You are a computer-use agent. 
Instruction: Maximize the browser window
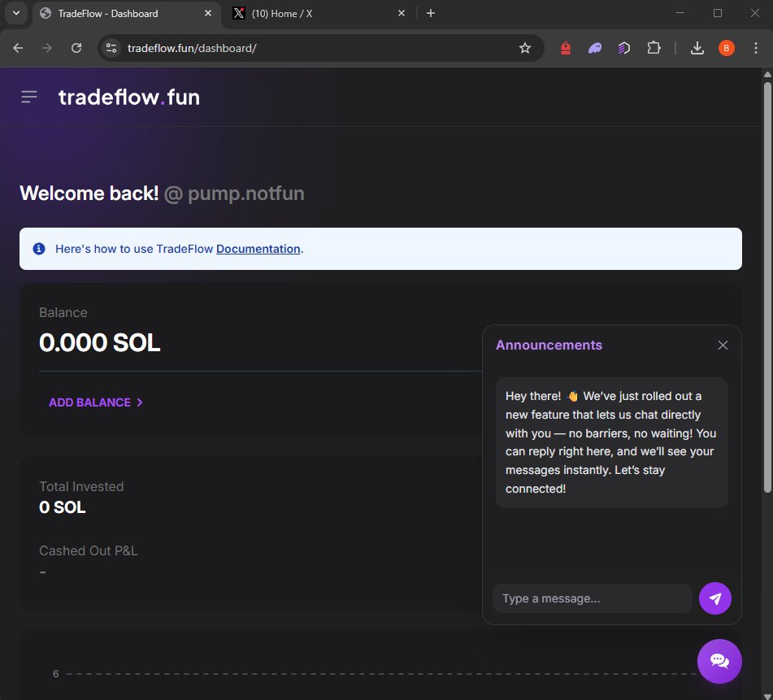(x=718, y=13)
